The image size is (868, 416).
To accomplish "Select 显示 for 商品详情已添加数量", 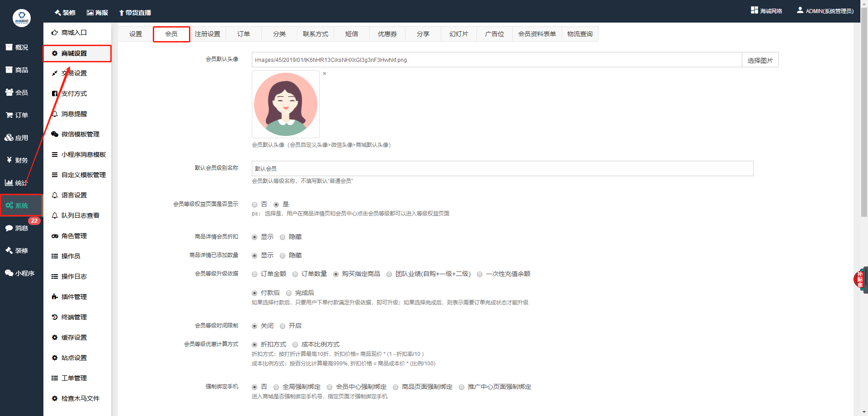I will pyautogui.click(x=255, y=256).
